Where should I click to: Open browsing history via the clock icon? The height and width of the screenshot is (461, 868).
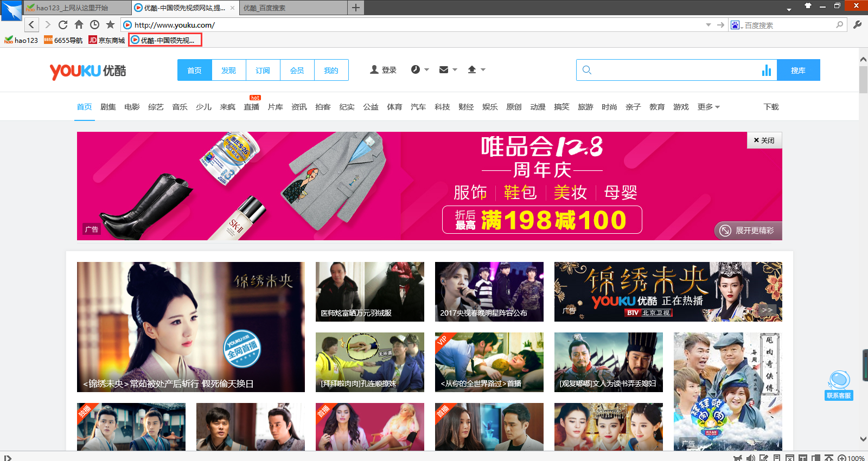point(94,24)
